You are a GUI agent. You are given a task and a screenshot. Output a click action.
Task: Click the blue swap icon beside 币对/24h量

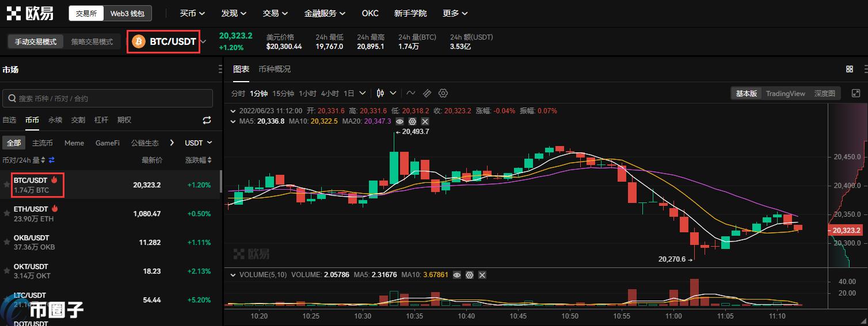coord(51,160)
